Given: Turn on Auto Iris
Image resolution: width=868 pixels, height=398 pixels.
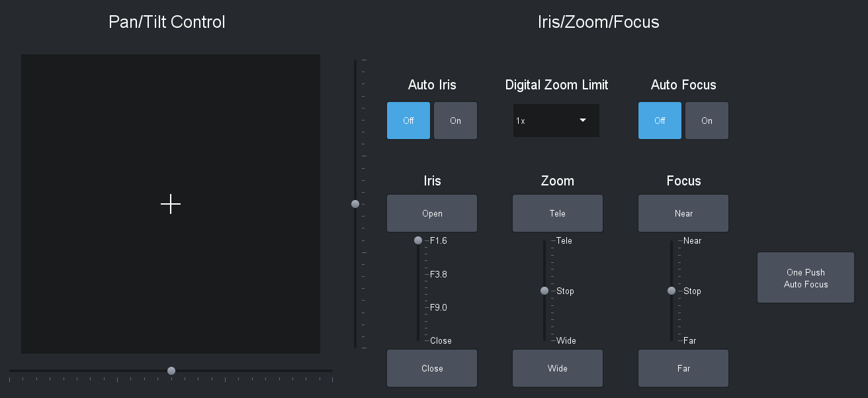Looking at the screenshot, I should [x=455, y=121].
